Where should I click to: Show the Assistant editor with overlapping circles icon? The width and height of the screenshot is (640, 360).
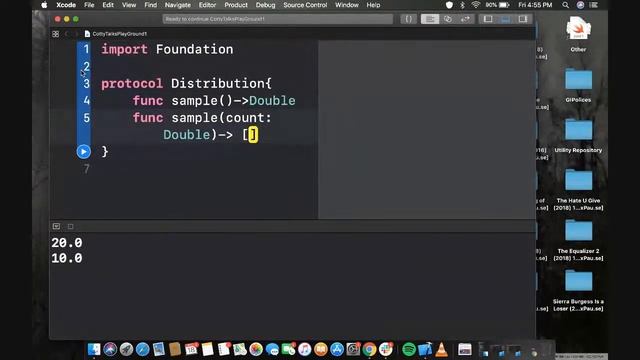pos(448,19)
